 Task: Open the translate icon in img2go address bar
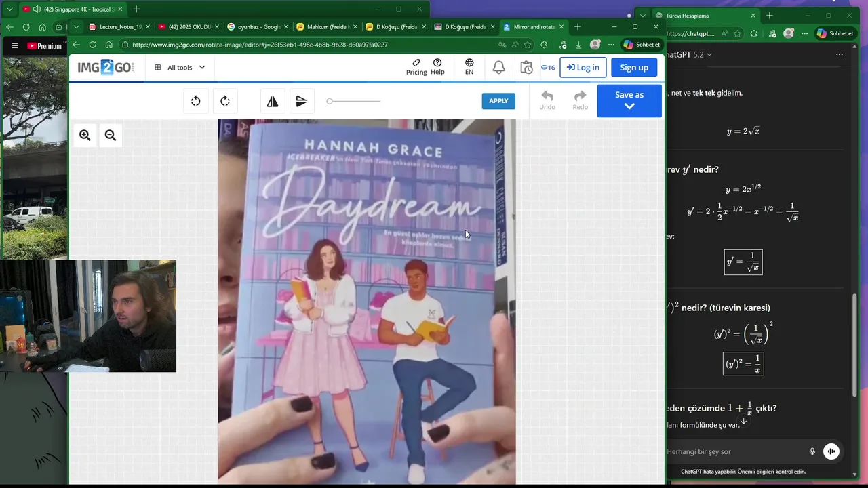point(502,45)
